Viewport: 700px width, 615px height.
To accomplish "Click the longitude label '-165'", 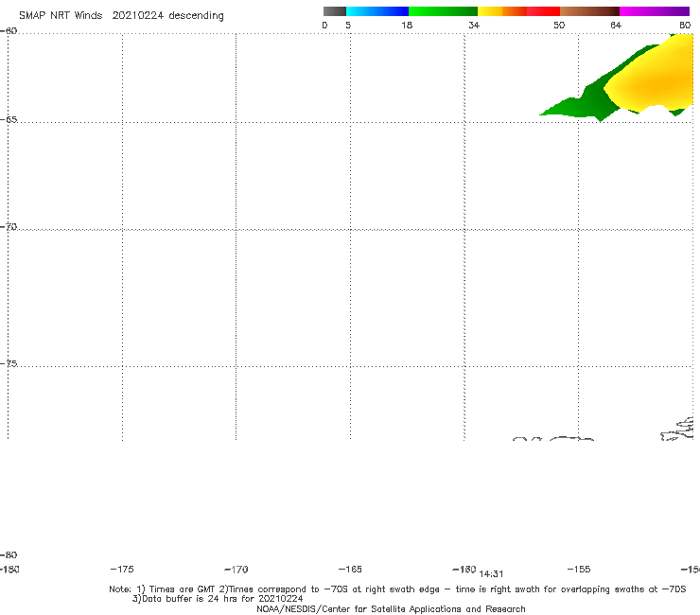I will (x=350, y=570).
